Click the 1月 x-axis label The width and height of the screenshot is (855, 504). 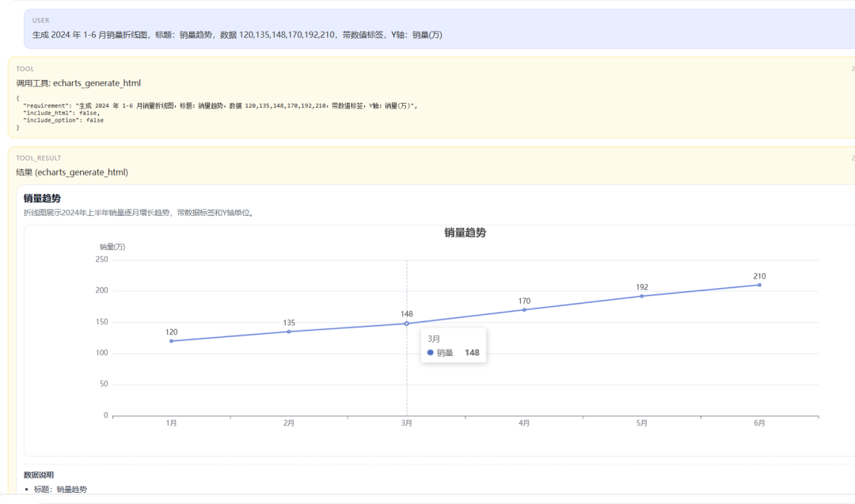coord(171,423)
